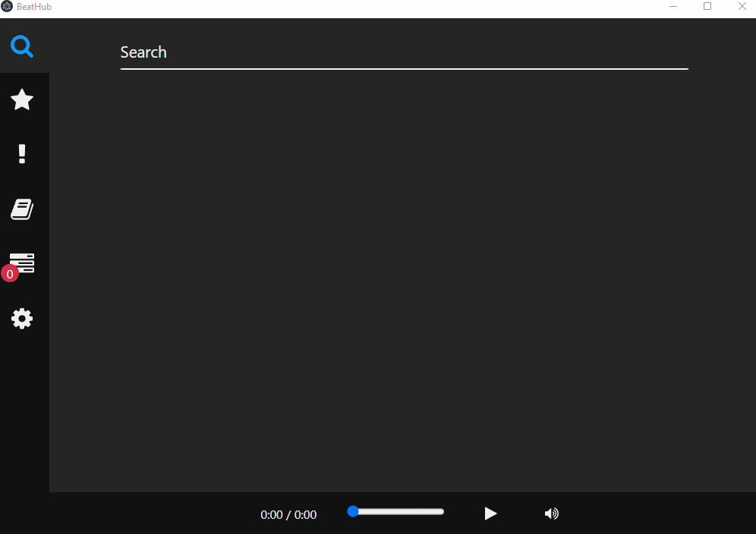Minimize the BeatHub window
756x534 pixels.
point(673,6)
